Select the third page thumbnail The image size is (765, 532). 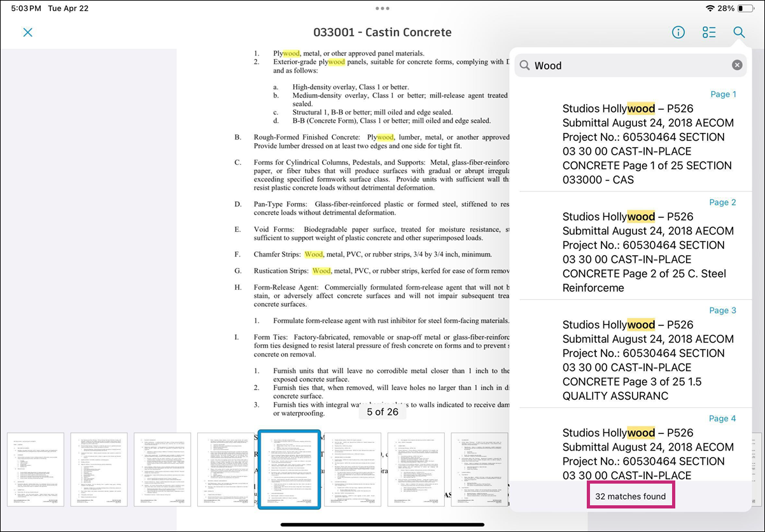coord(162,470)
